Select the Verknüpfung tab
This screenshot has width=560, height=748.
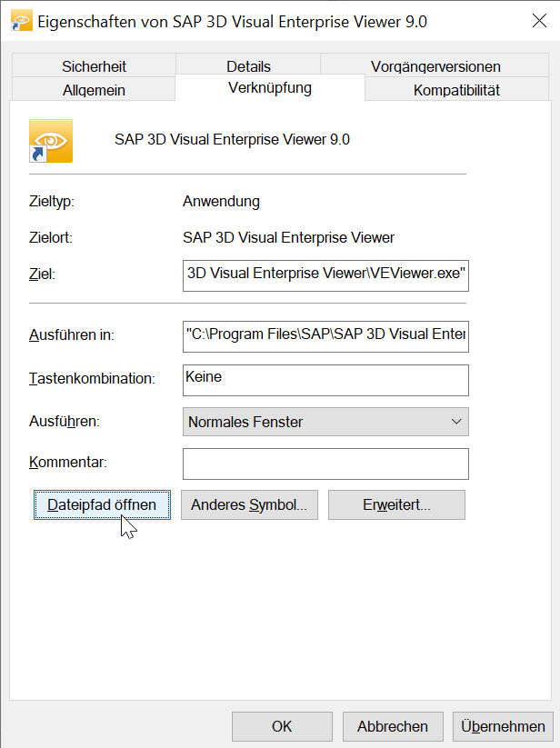270,88
